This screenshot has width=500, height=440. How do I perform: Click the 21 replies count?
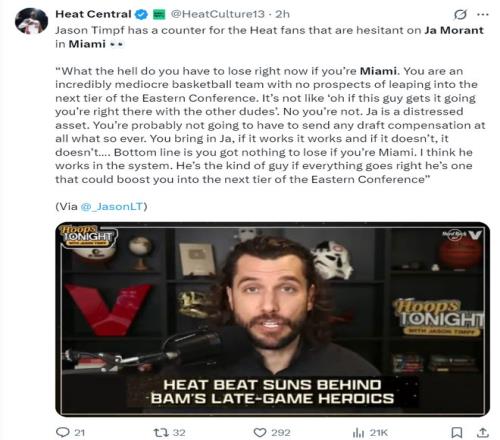(x=79, y=433)
